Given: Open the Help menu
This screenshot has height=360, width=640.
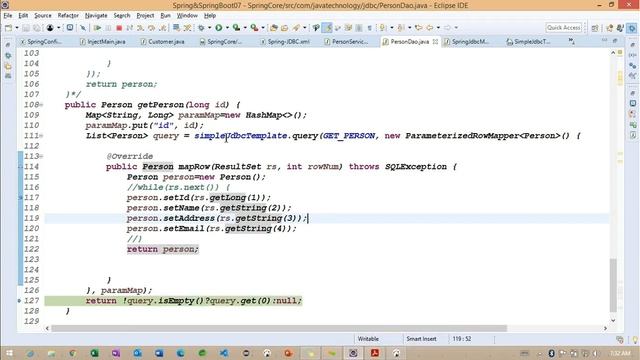Looking at the screenshot, I should click(x=210, y=16).
